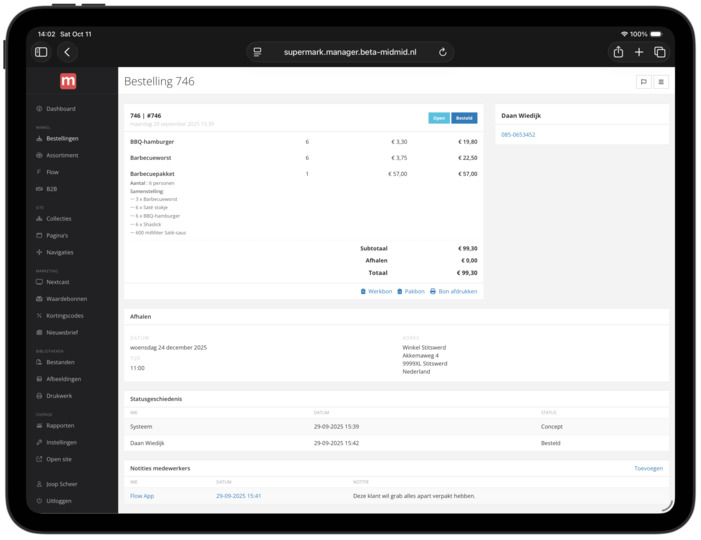This screenshot has width=701, height=540.
Task: Call phone number 085-0653452
Action: [x=518, y=134]
